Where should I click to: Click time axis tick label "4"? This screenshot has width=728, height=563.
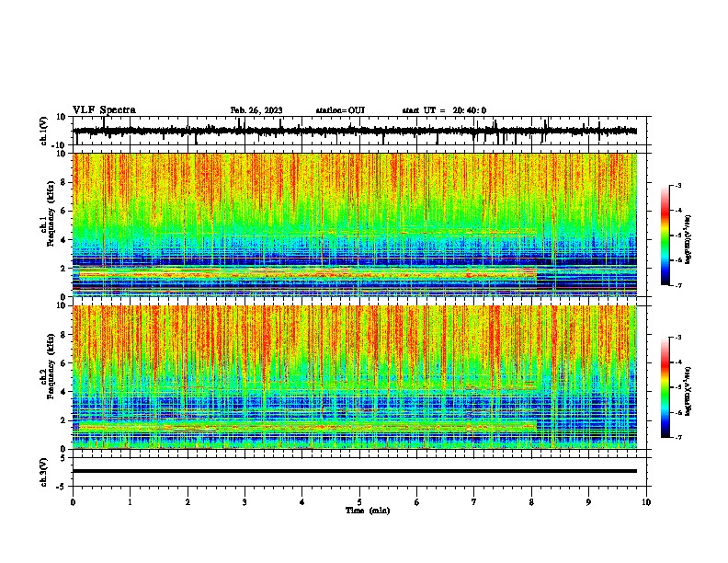[302, 502]
